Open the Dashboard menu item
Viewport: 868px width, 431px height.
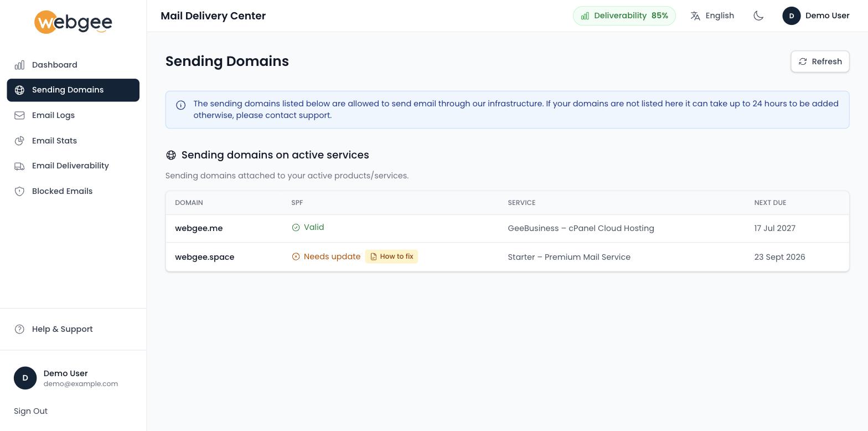tap(73, 65)
